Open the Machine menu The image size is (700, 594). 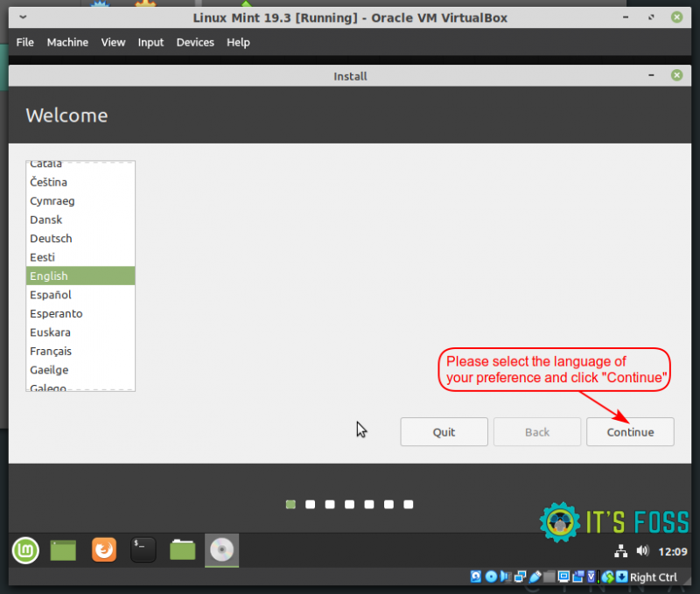[68, 42]
